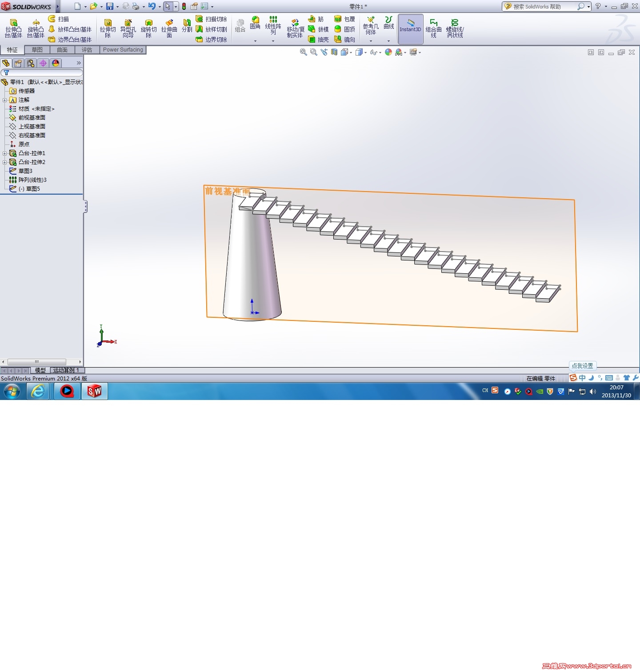Pick the 边界凸台/基体 boundary boss tool
The width and height of the screenshot is (640, 672).
70,40
